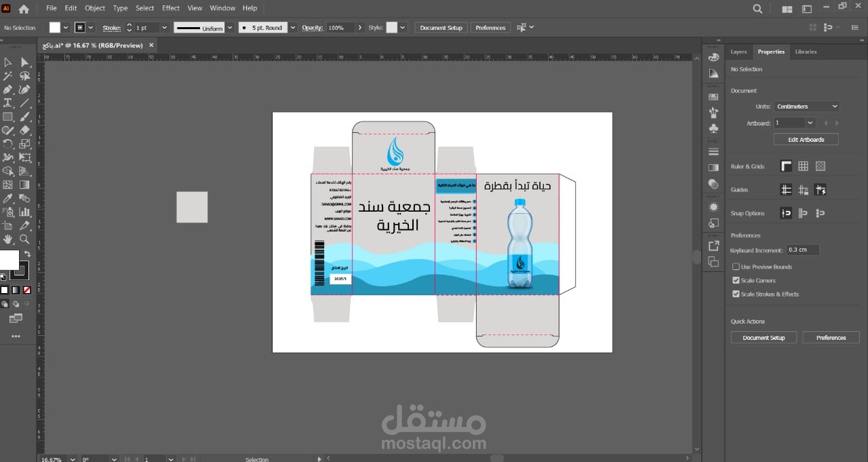Select the Selection tool arrow

pyautogui.click(x=8, y=62)
